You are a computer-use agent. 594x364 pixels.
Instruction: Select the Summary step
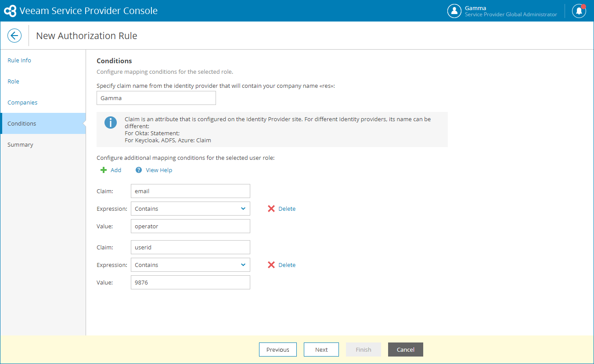click(20, 144)
